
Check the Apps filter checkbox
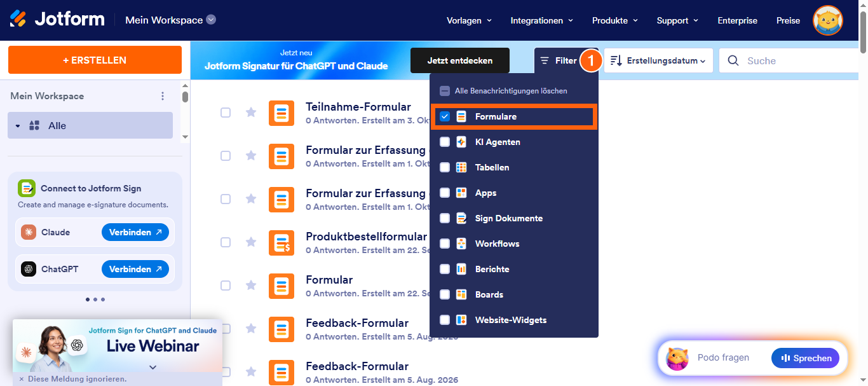point(445,193)
